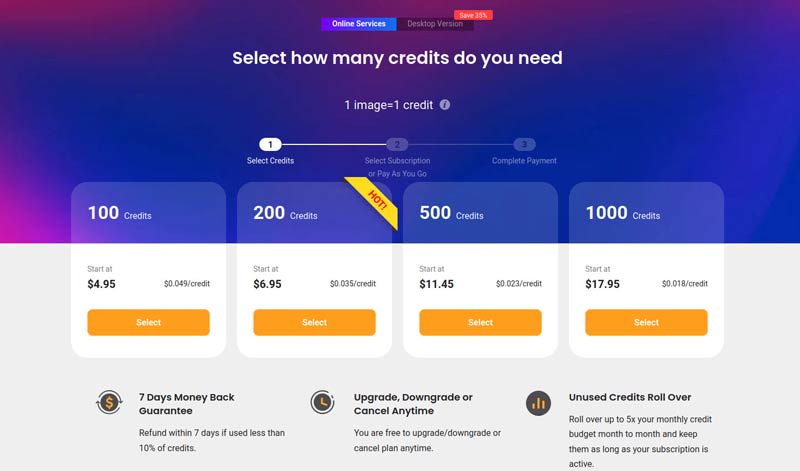Go to step 3 Complete Payment
The width and height of the screenshot is (800, 471).
pyautogui.click(x=524, y=145)
